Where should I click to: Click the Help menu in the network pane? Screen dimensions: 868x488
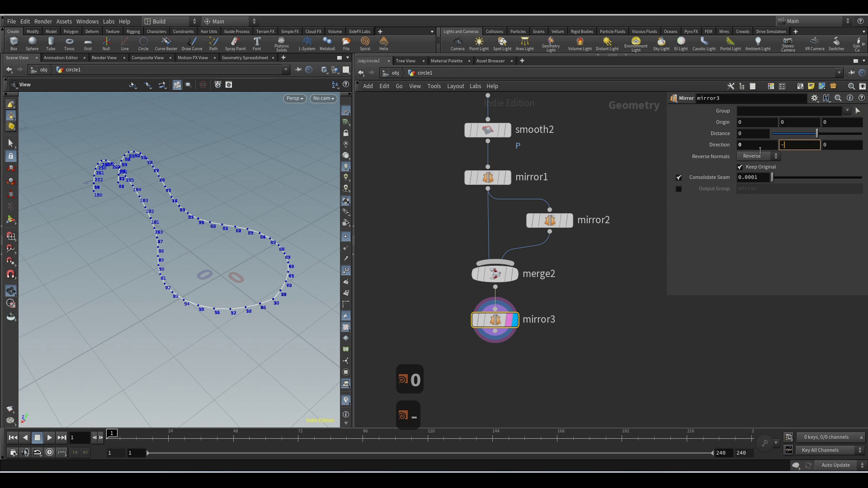coord(492,86)
